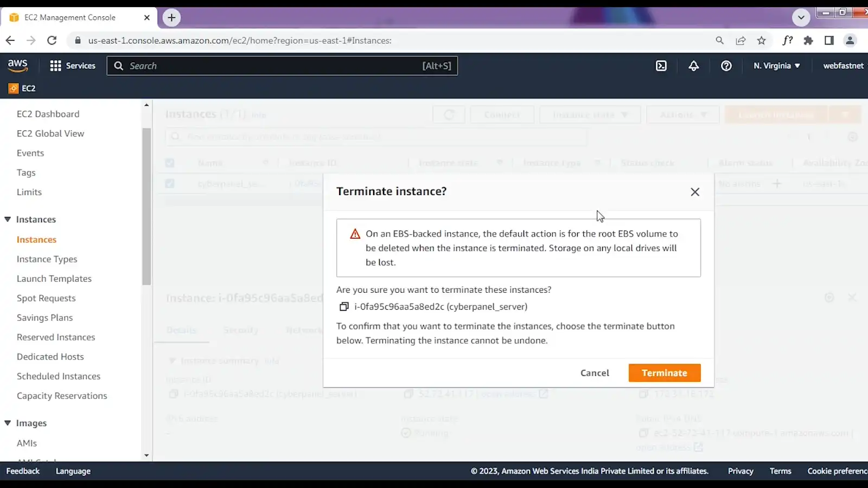
Task: Open the notifications bell icon
Action: point(693,66)
